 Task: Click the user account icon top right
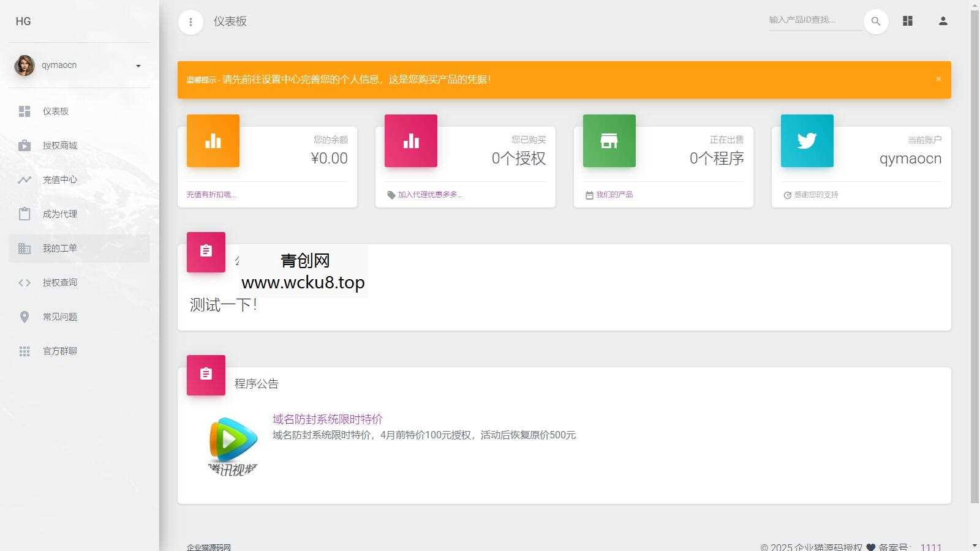coord(943,21)
